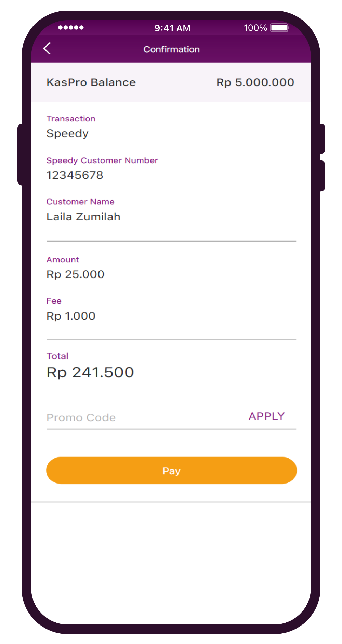Click the customer name Laila Zumilah
The width and height of the screenshot is (342, 644).
[83, 217]
